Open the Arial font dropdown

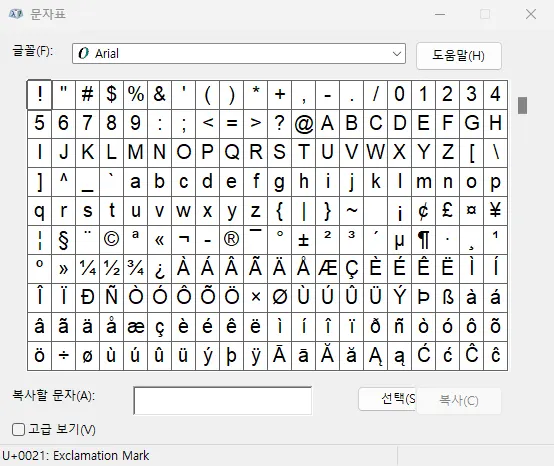238,54
